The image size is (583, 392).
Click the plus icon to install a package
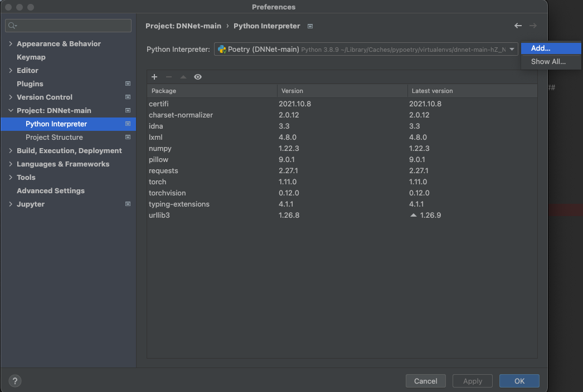tap(154, 77)
